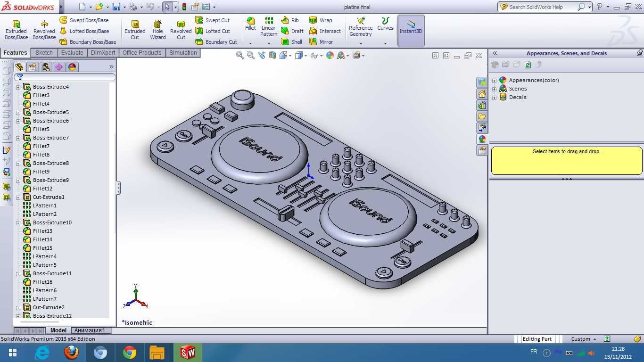The image size is (644, 362).
Task: Pin the Appearances, Scenes, and Decals pane
Action: pyautogui.click(x=640, y=53)
